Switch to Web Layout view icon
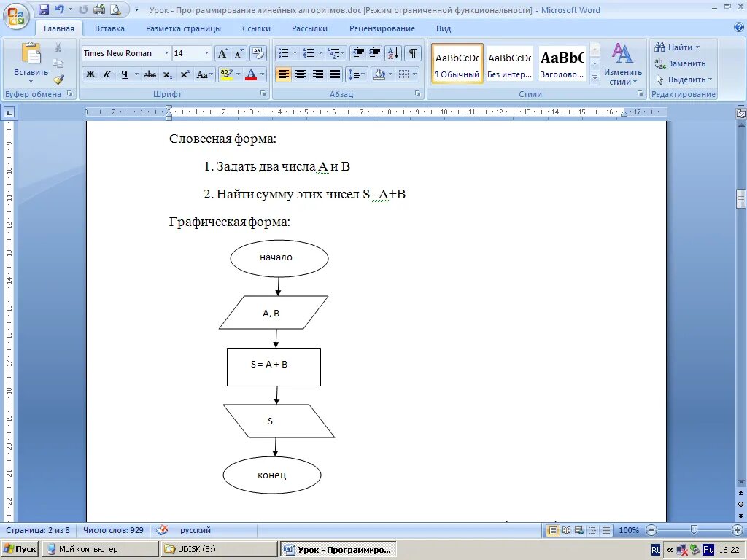The height and width of the screenshot is (560, 747). 579,530
